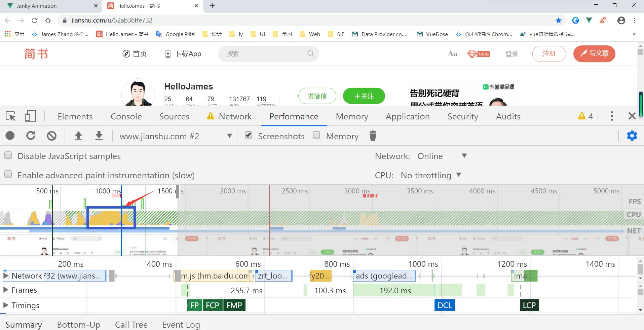The width and height of the screenshot is (644, 330).
Task: Open the Audits panel
Action: coord(508,116)
